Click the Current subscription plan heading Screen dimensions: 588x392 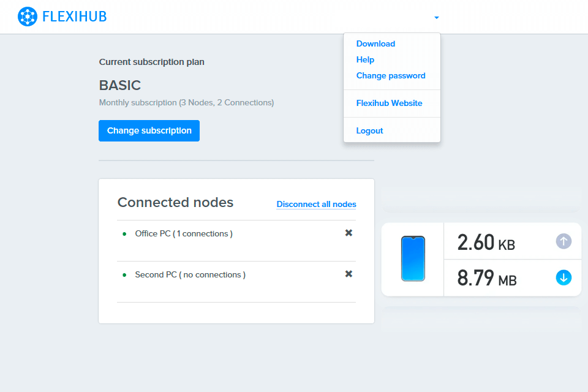point(151,62)
